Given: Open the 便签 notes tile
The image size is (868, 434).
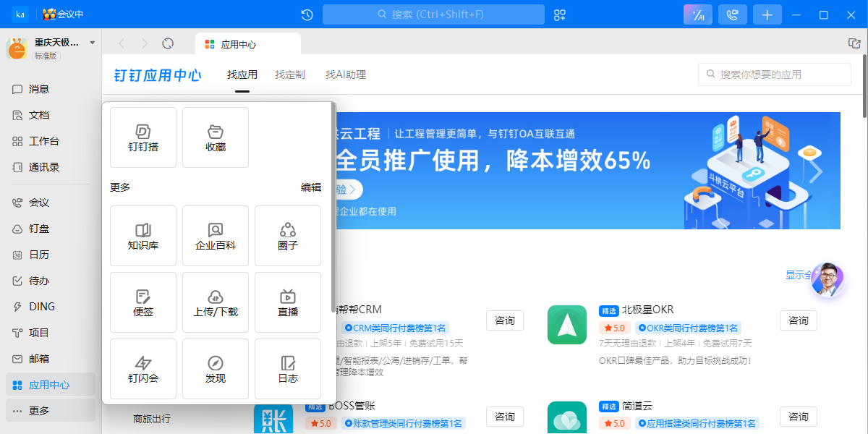Looking at the screenshot, I should click(143, 302).
